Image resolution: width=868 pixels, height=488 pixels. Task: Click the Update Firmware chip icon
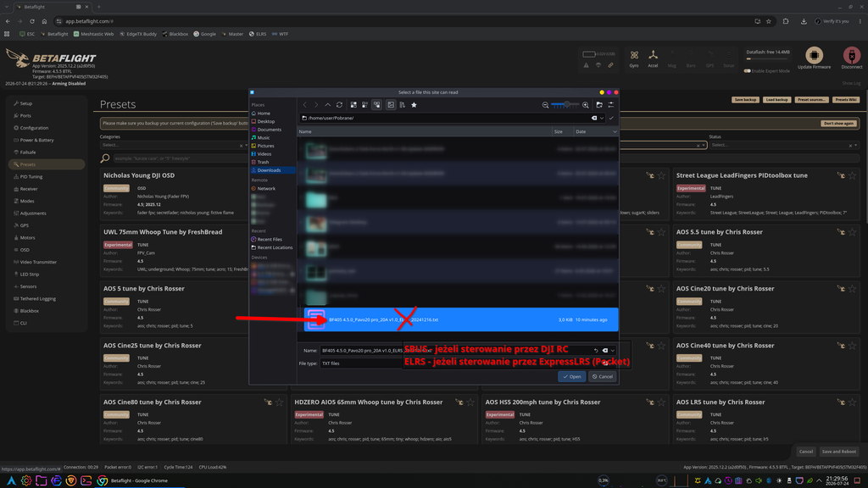814,55
